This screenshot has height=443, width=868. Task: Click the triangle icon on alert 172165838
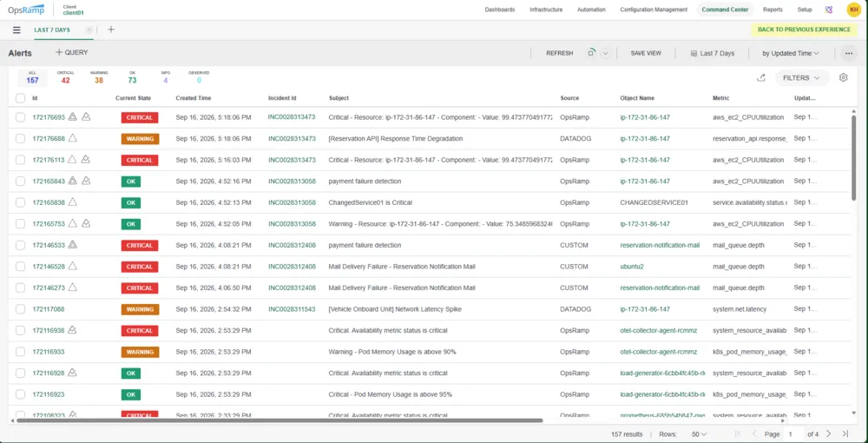click(x=72, y=202)
